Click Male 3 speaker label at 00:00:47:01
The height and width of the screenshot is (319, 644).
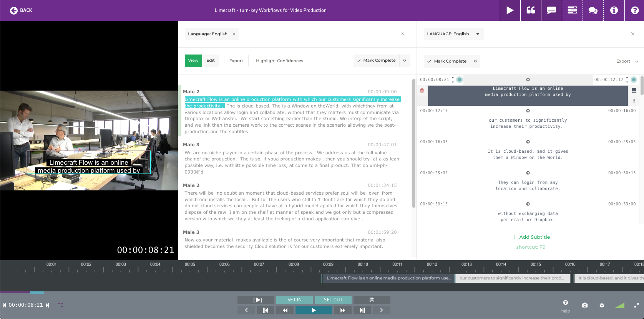point(191,145)
